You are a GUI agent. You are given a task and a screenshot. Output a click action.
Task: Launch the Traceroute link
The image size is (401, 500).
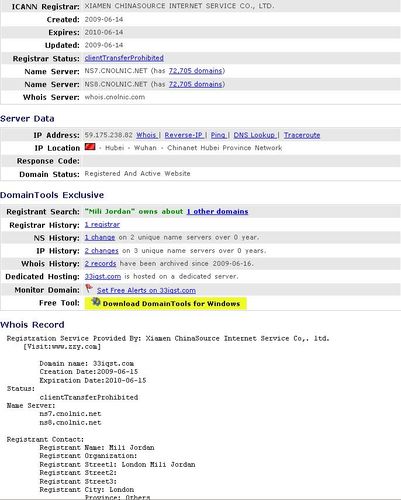302,135
